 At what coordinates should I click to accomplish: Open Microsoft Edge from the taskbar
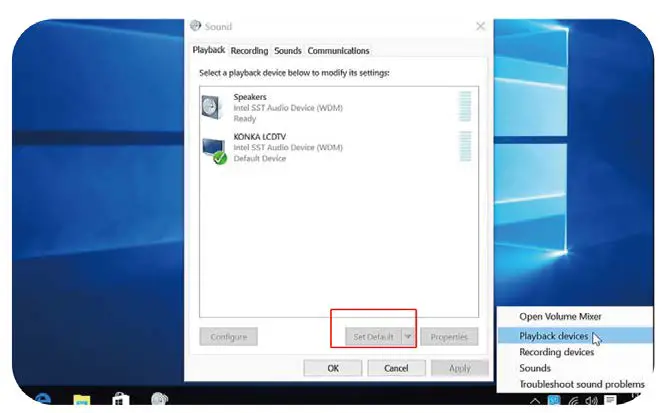tap(42, 399)
